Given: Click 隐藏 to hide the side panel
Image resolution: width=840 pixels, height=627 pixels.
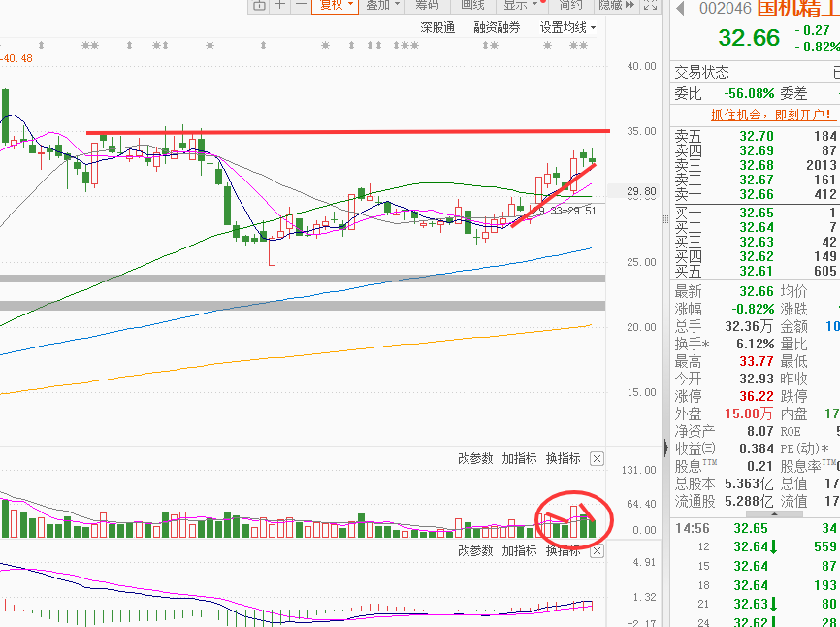Looking at the screenshot, I should (x=617, y=6).
